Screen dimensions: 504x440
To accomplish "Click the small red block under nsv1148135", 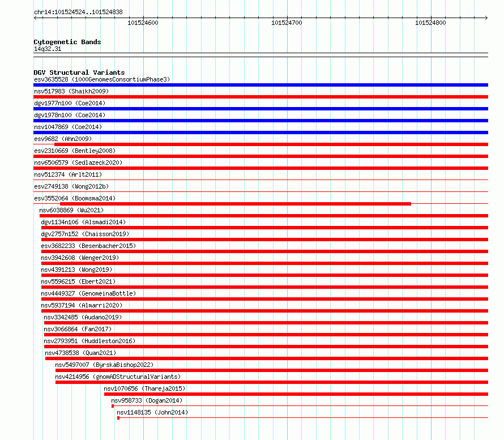I will [118, 418].
